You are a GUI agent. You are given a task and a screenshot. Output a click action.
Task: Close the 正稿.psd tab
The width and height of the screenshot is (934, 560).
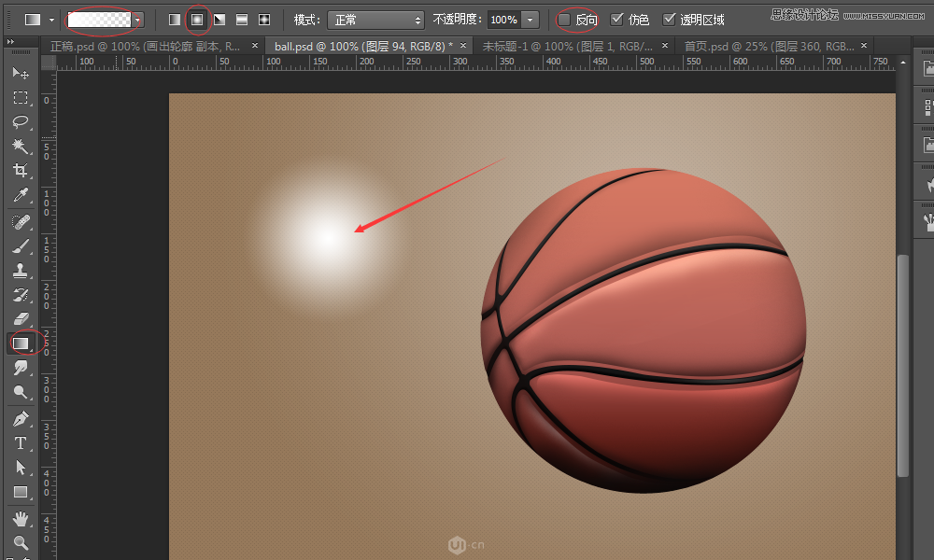coord(255,45)
